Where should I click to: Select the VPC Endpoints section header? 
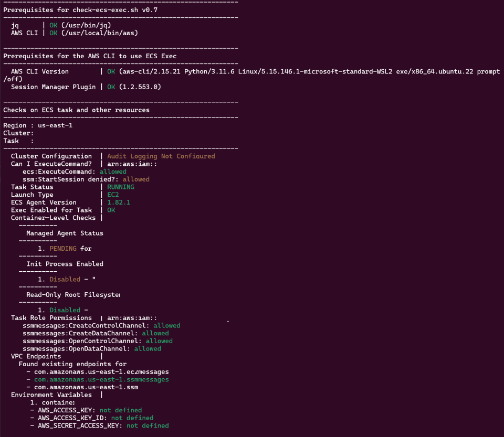(x=31, y=356)
